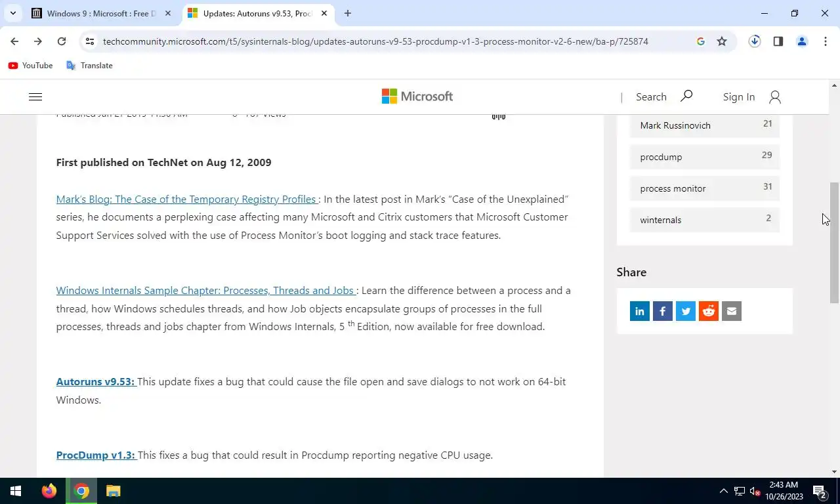Open the Autoruns v9.53 link

pyautogui.click(x=96, y=381)
